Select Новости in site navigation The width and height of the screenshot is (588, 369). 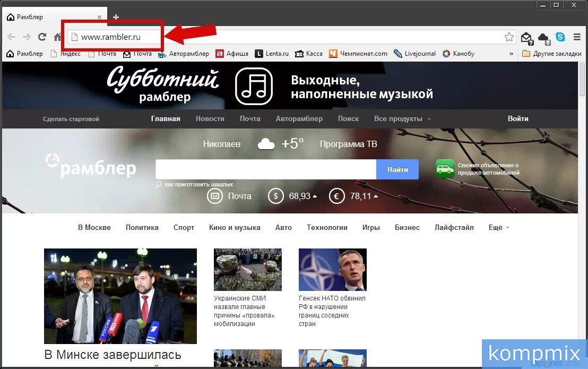[210, 118]
